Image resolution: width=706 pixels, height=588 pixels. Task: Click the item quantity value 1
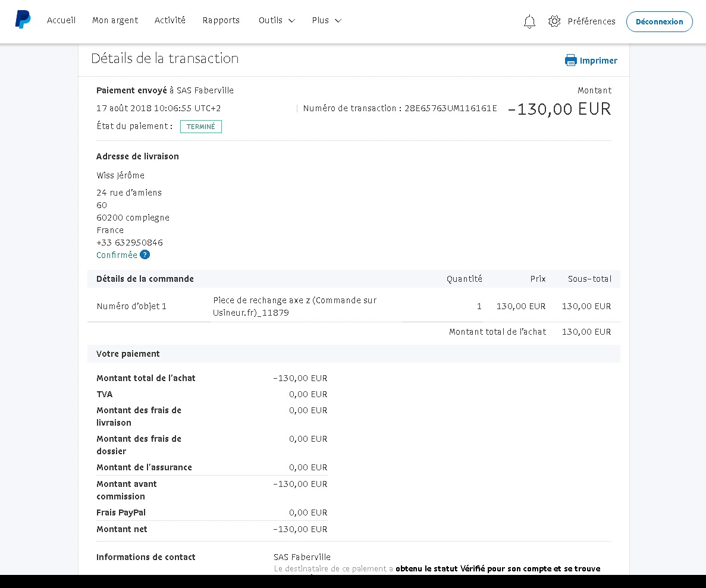tap(479, 306)
